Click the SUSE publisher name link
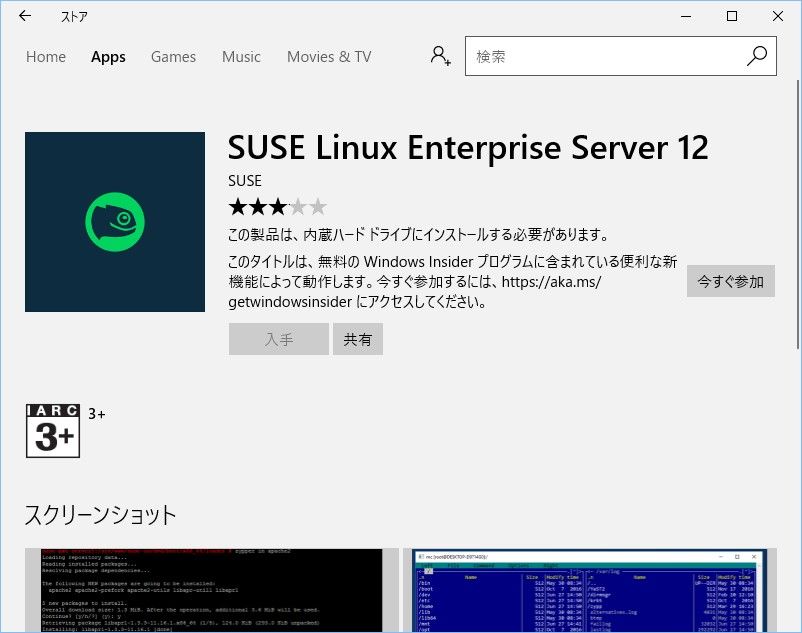The height and width of the screenshot is (633, 802). (x=244, y=180)
